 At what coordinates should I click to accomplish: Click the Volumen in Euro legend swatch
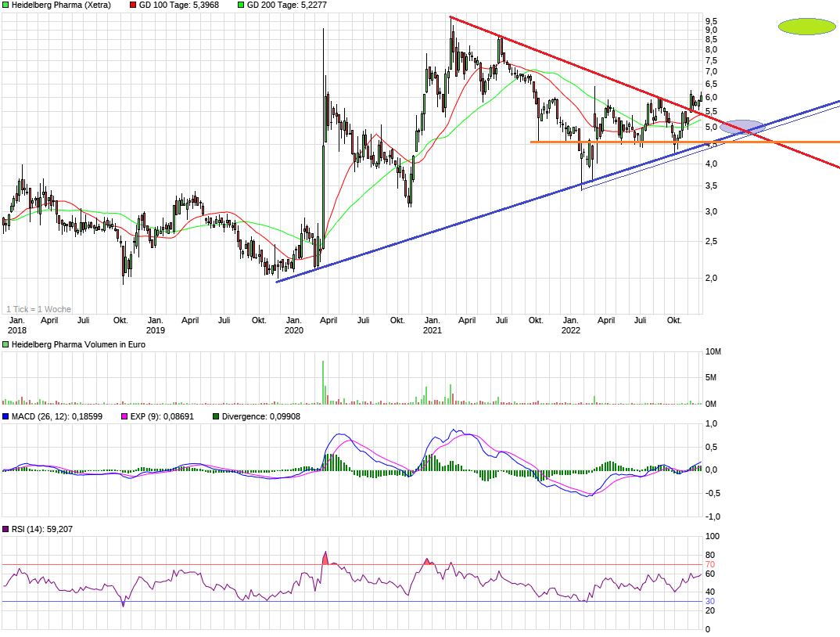click(x=6, y=344)
